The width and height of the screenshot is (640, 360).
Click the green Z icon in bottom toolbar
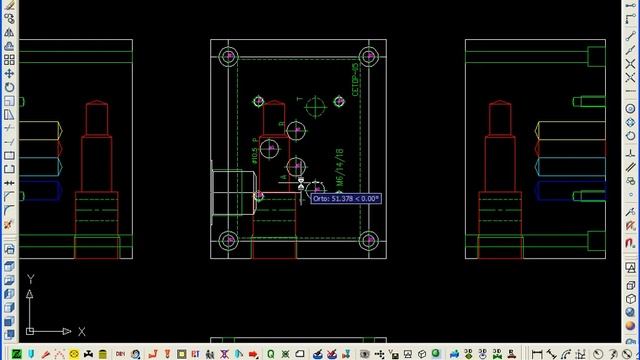coord(17,354)
